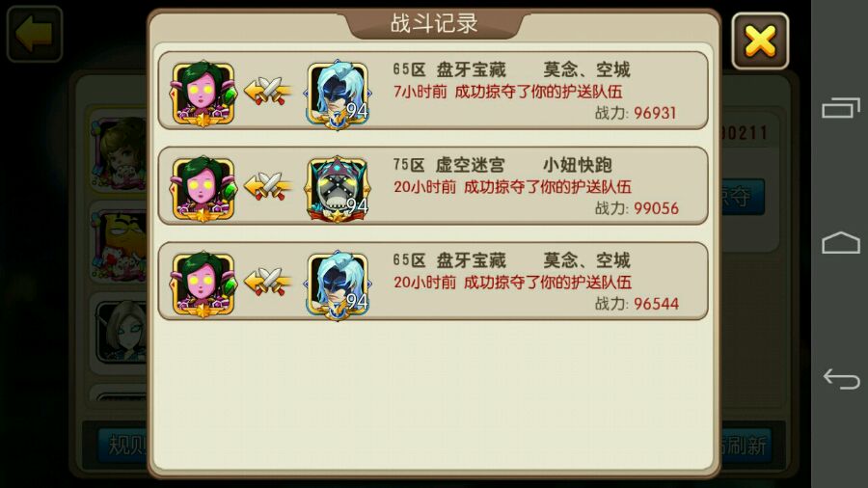The image size is (868, 488).
Task: Tap the Android home button
Action: click(x=840, y=242)
